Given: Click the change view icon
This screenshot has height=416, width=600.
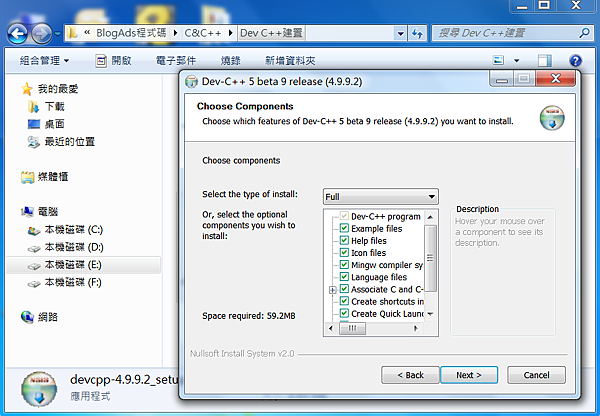Looking at the screenshot, I should click(499, 60).
